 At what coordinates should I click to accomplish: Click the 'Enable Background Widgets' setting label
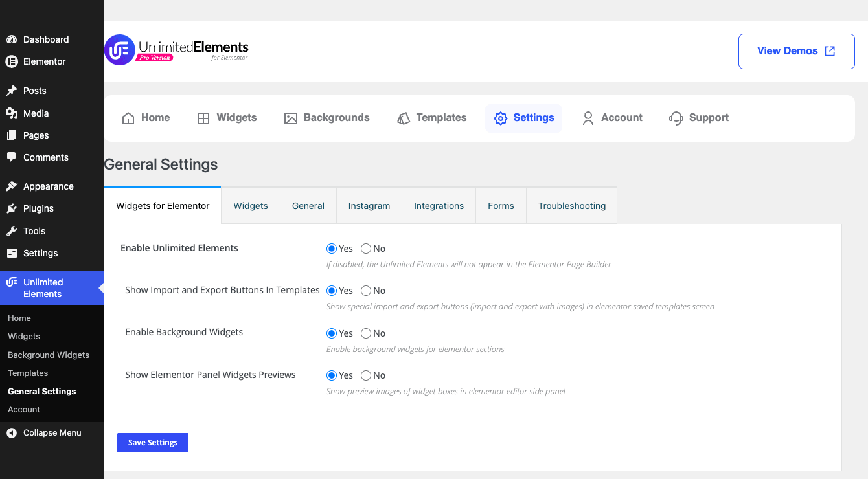click(184, 332)
